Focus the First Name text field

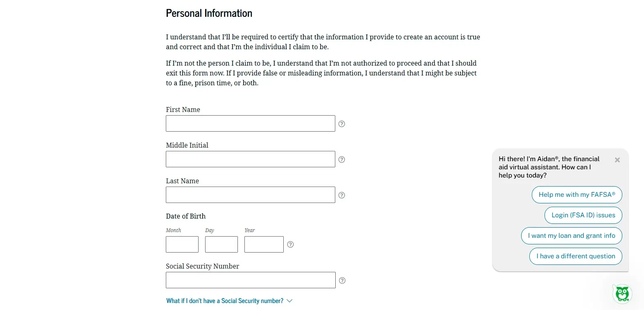(251, 123)
